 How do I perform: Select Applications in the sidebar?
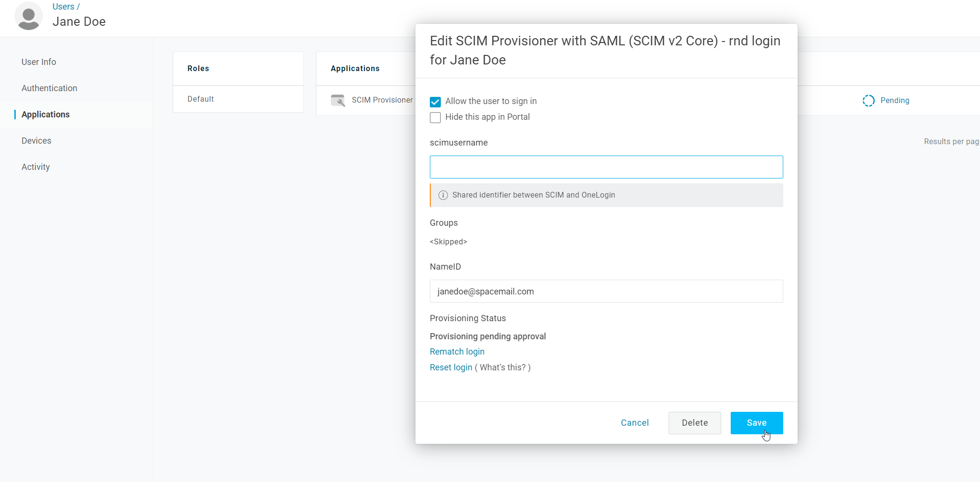pos(45,115)
